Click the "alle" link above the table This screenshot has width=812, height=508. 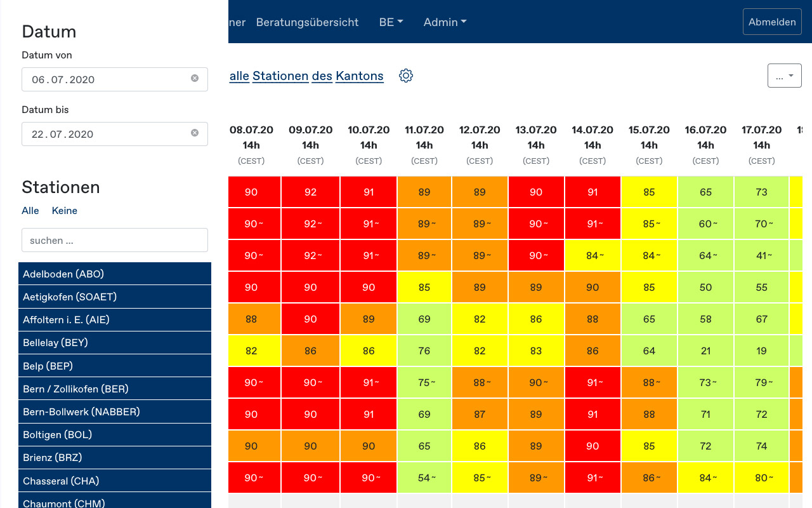239,76
